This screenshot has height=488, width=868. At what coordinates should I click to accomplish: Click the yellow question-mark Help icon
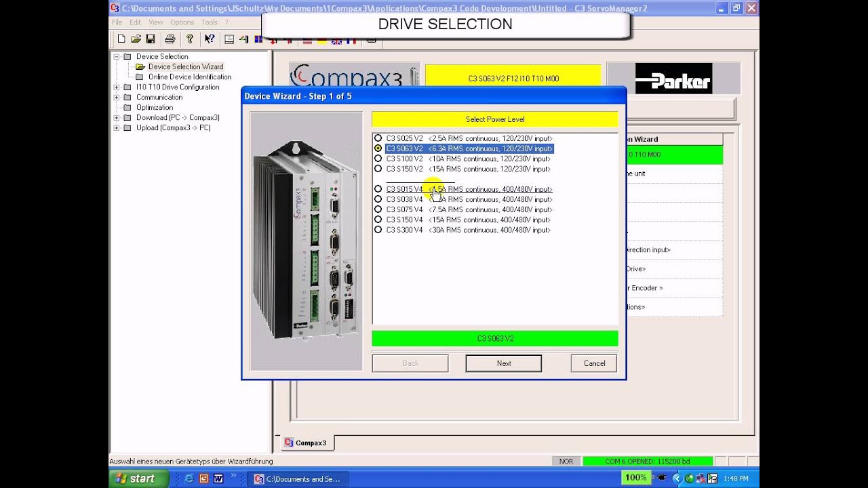tap(190, 39)
